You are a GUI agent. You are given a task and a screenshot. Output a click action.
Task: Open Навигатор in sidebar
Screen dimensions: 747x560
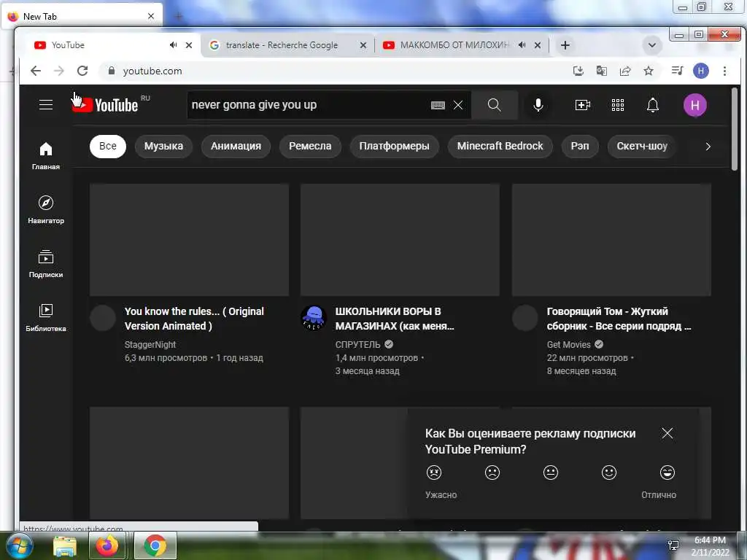coord(46,209)
